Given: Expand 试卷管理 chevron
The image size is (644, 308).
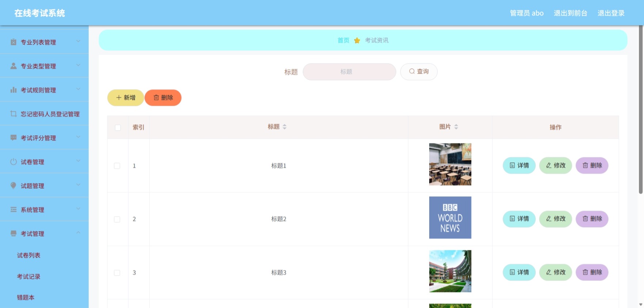Looking at the screenshot, I should (78, 161).
